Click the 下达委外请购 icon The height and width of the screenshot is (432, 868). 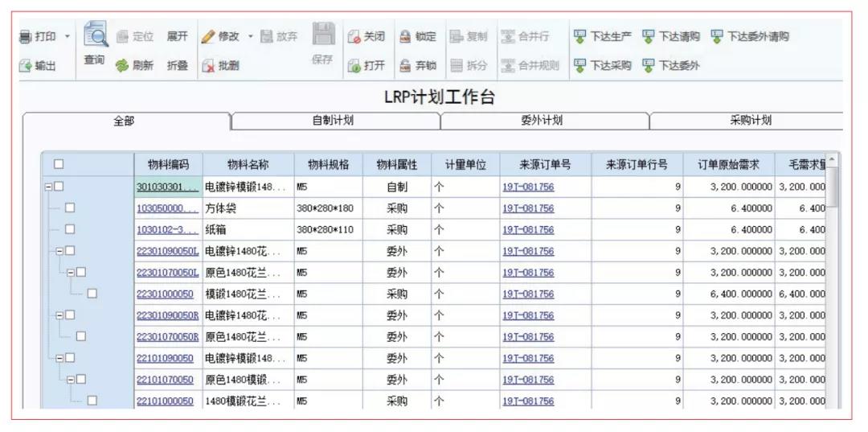717,37
